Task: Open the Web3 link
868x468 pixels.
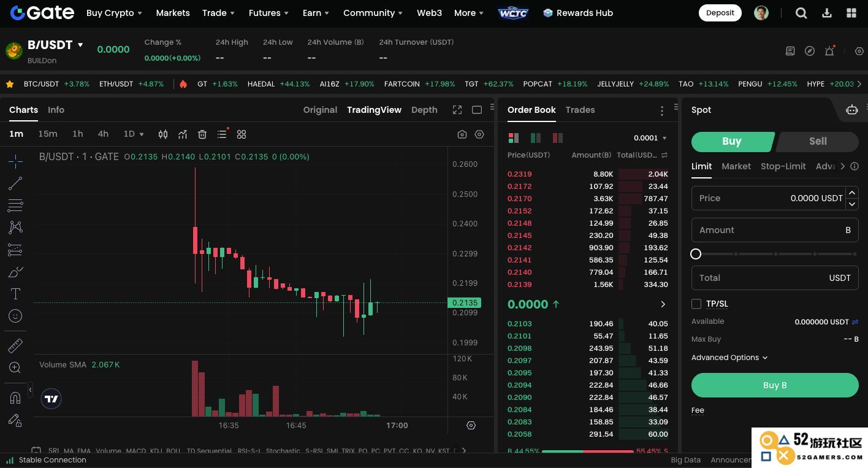Action: pos(429,13)
